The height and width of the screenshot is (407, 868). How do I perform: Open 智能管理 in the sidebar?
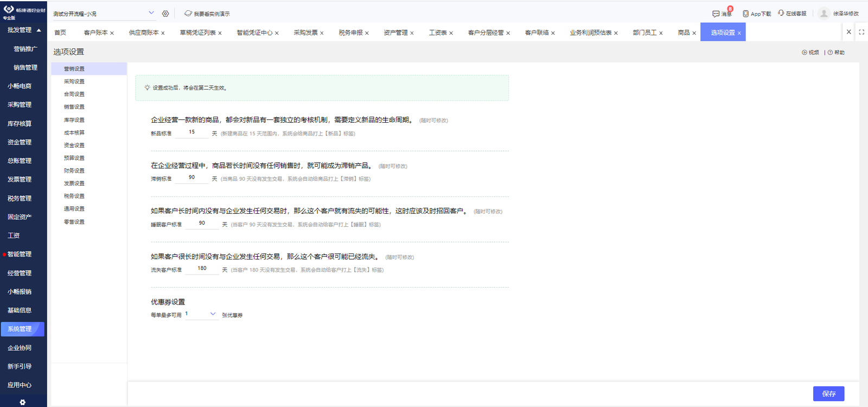(20, 254)
